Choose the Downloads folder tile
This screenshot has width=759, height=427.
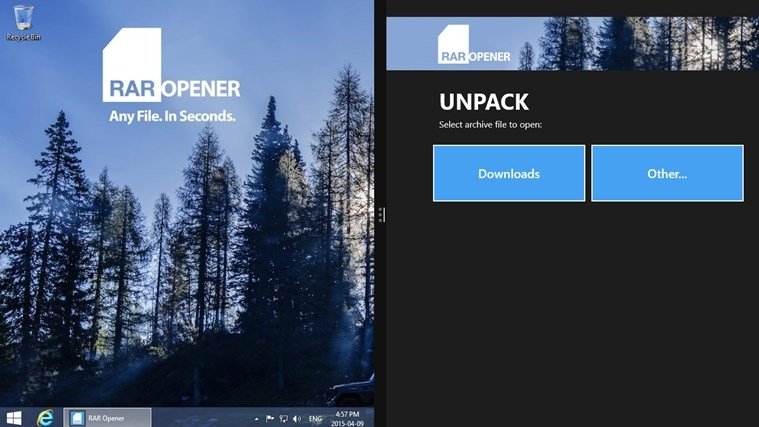coord(509,173)
